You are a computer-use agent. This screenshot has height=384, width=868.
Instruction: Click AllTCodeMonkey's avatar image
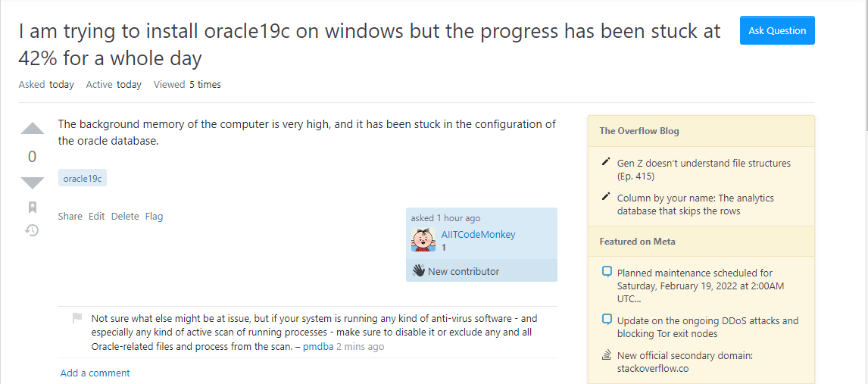pos(423,239)
